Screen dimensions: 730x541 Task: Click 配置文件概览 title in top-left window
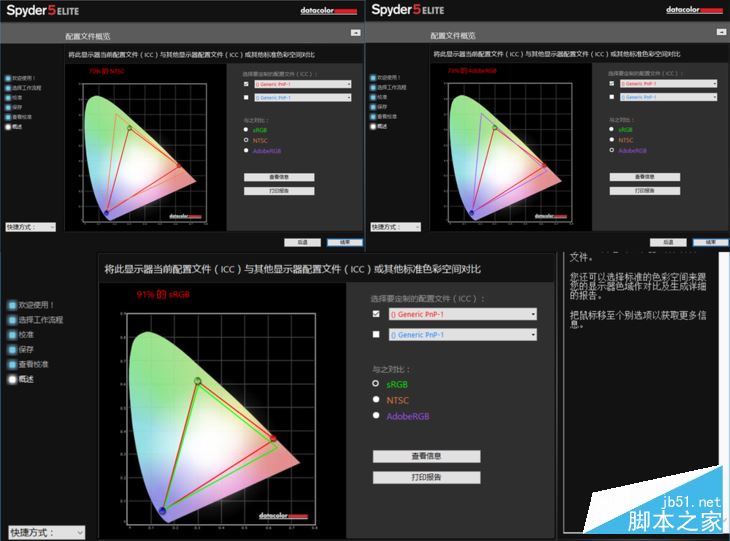88,36
